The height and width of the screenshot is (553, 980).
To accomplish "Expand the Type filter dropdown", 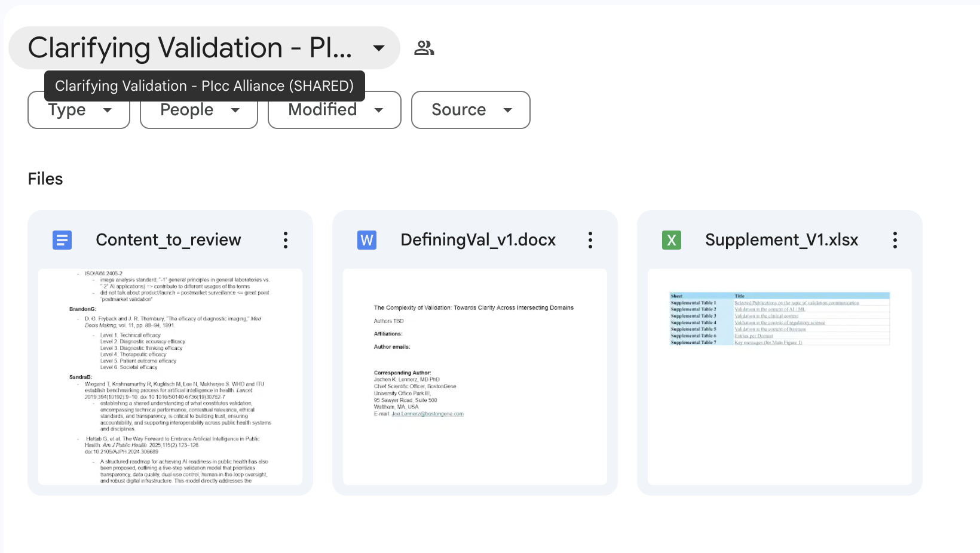I will [78, 110].
